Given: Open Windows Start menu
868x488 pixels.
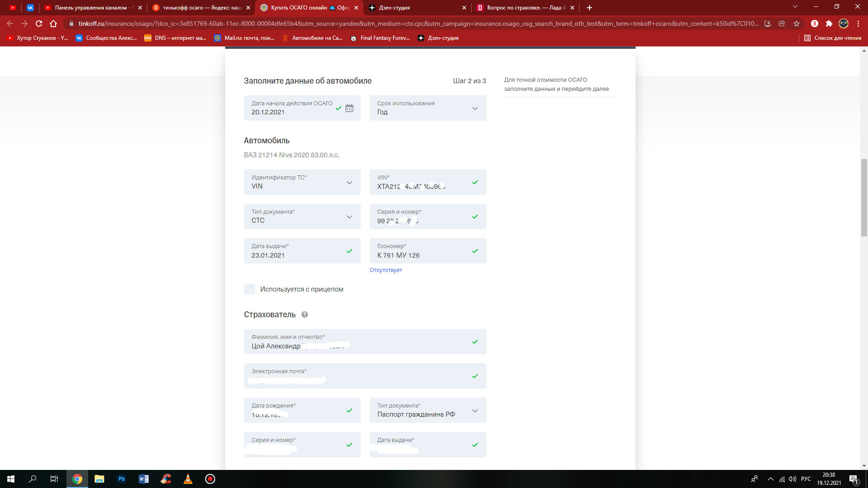Looking at the screenshot, I should click(x=11, y=479).
